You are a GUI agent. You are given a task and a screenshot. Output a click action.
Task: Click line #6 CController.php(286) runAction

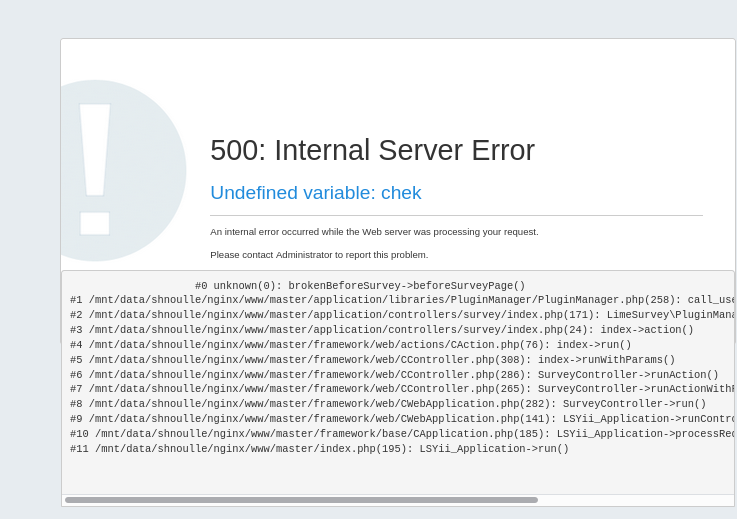coord(394,375)
